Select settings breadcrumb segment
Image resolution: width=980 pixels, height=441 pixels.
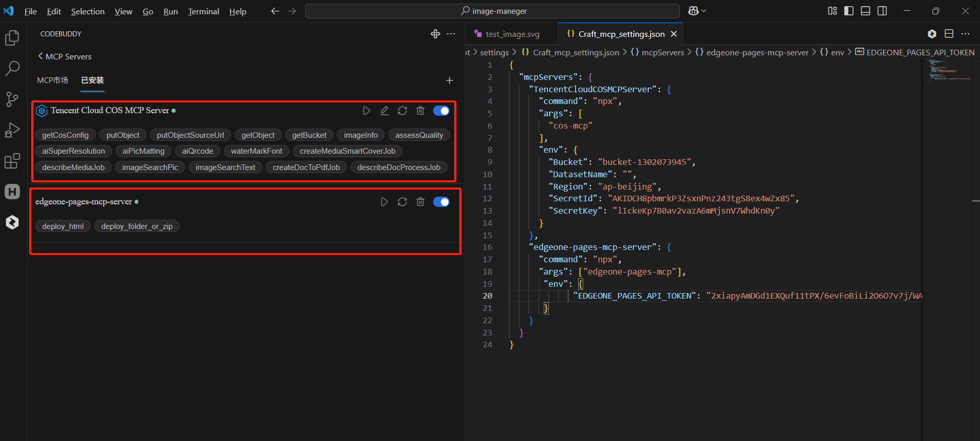pos(494,52)
